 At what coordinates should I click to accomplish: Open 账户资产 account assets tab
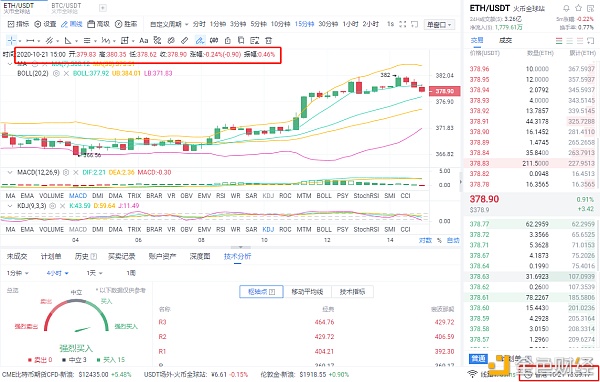click(162, 256)
